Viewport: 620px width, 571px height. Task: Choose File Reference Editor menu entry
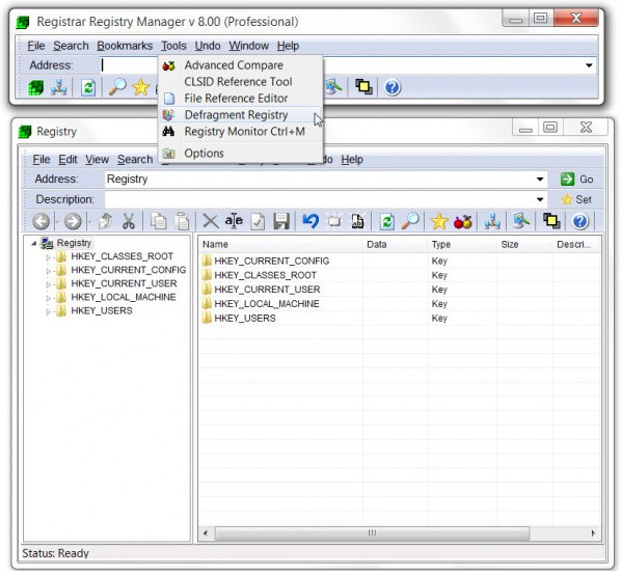(x=240, y=98)
